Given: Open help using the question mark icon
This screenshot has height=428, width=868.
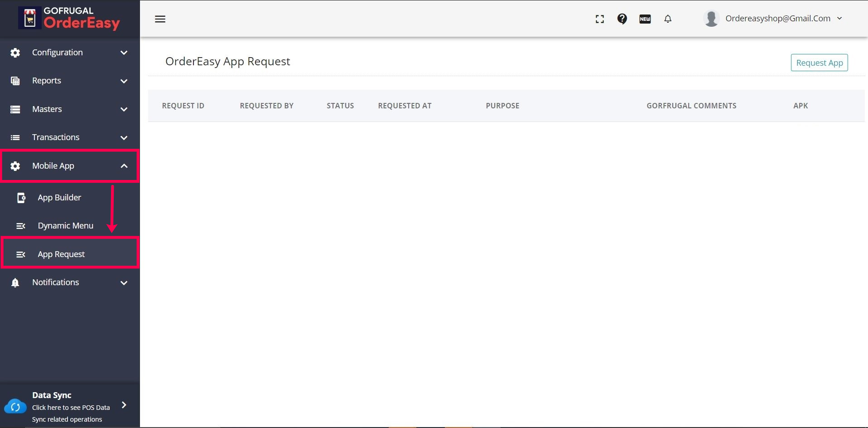Looking at the screenshot, I should pos(622,19).
